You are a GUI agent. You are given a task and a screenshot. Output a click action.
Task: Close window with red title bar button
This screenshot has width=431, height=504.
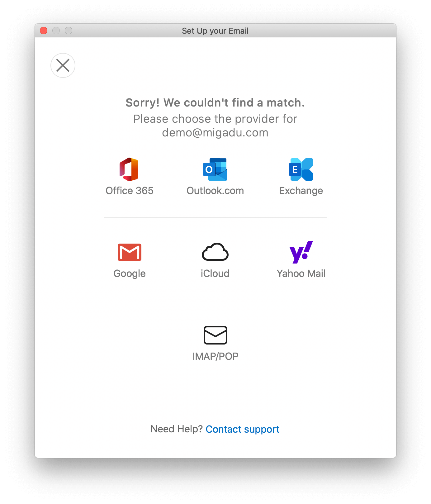(44, 31)
